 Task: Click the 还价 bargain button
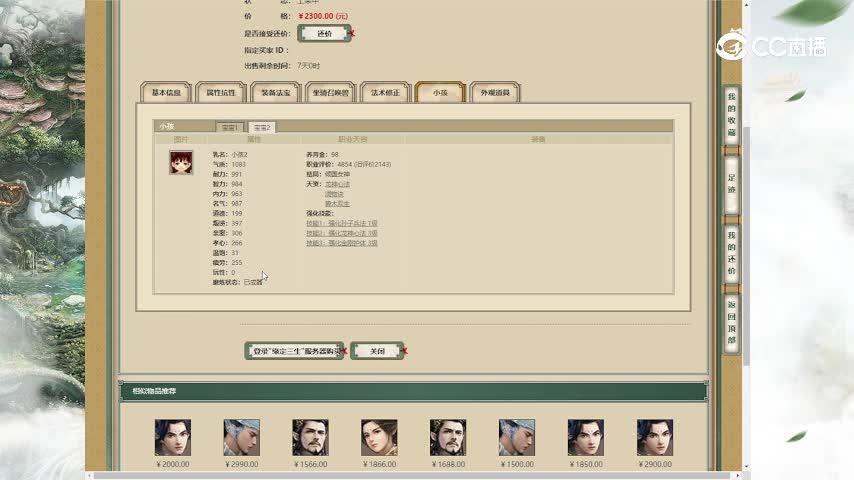pyautogui.click(x=324, y=33)
